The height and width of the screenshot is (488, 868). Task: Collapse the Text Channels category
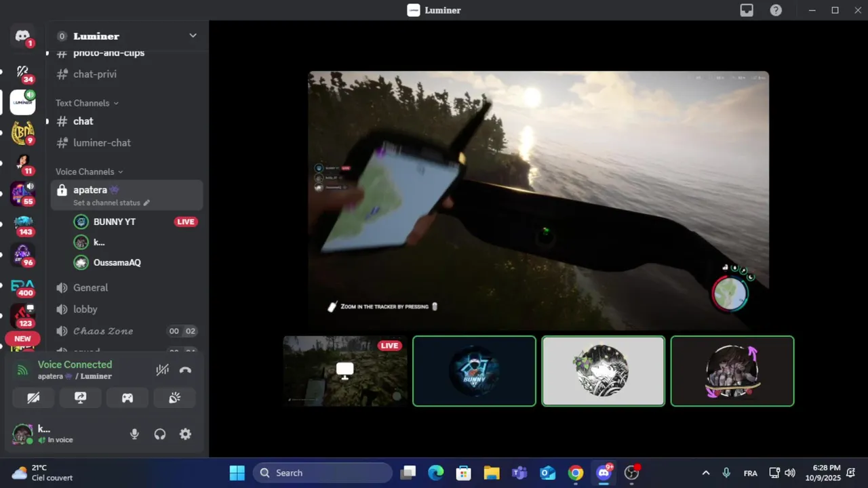87,103
